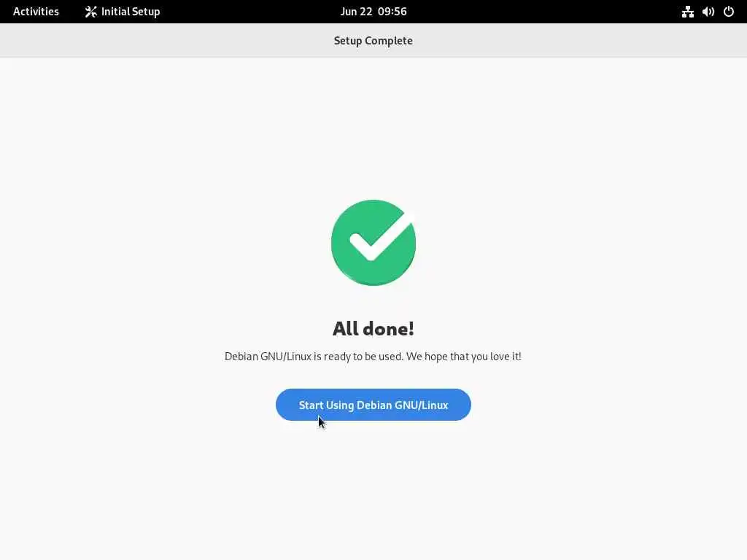Open the Activities overview
Screen dimensions: 747x560
coord(36,12)
